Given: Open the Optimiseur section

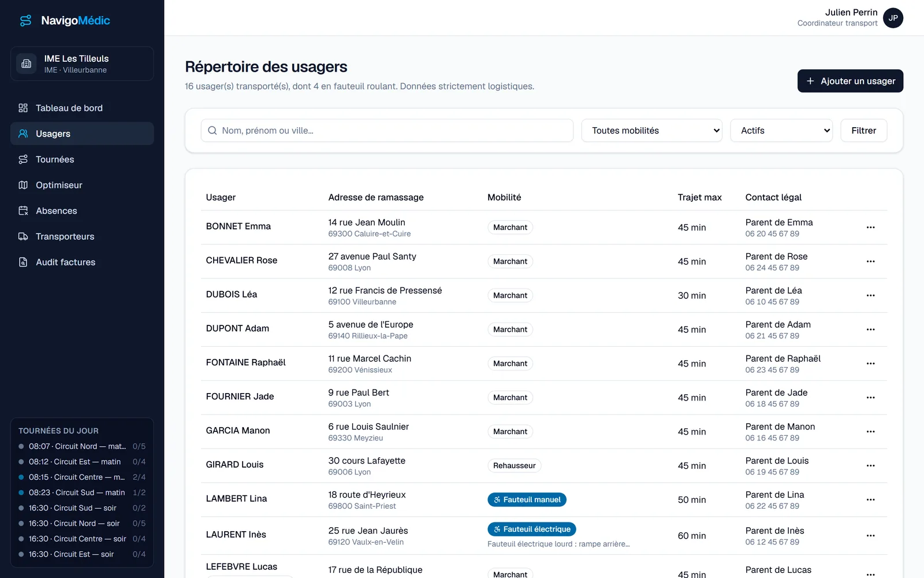Looking at the screenshot, I should (82, 185).
